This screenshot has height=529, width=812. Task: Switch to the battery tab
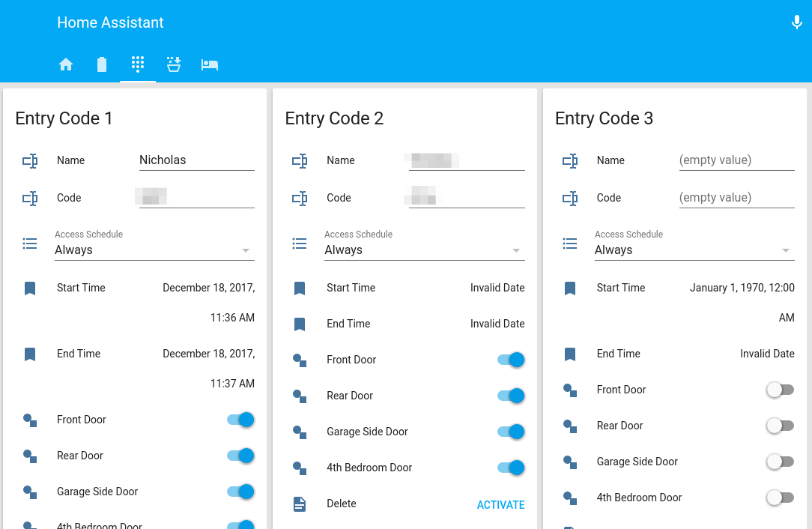102,64
